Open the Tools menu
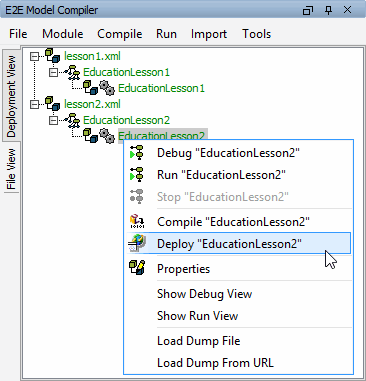 point(256,34)
